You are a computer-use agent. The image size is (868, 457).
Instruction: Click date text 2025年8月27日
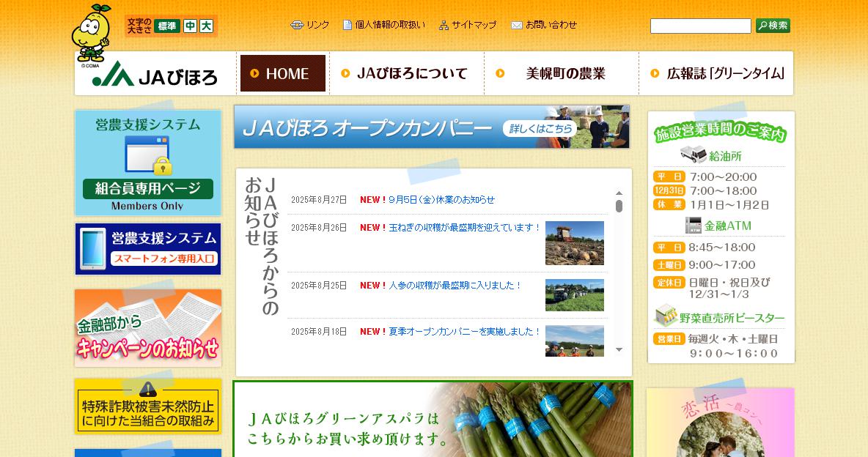tap(319, 200)
